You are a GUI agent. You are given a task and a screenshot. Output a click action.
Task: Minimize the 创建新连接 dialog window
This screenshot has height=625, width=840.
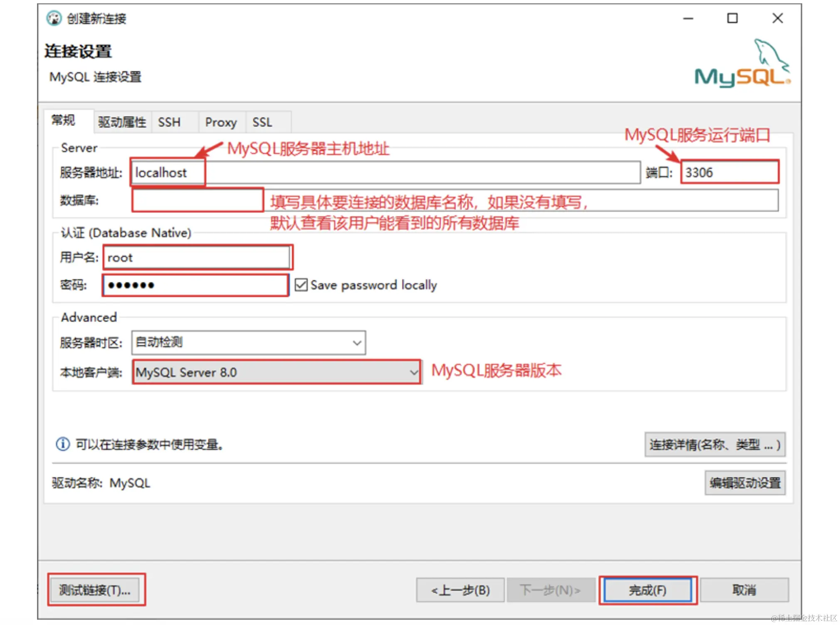pos(688,18)
